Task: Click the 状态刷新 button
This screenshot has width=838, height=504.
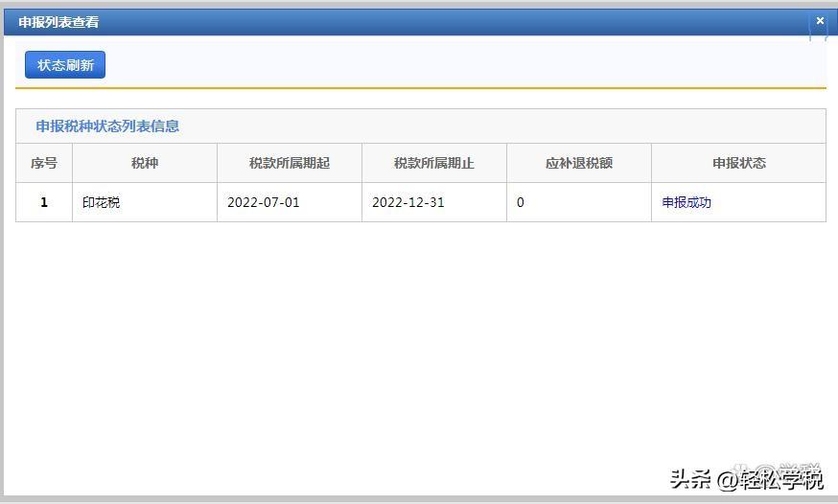Action: tap(65, 65)
